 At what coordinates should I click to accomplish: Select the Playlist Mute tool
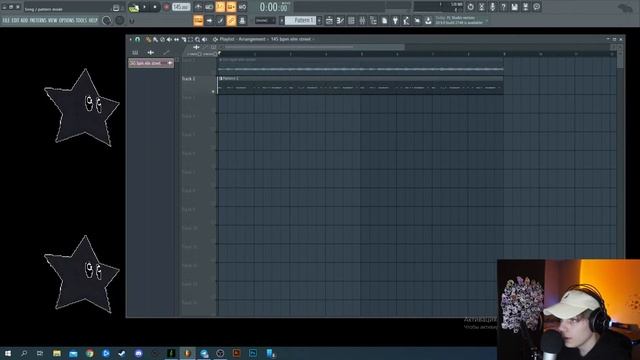(x=169, y=40)
